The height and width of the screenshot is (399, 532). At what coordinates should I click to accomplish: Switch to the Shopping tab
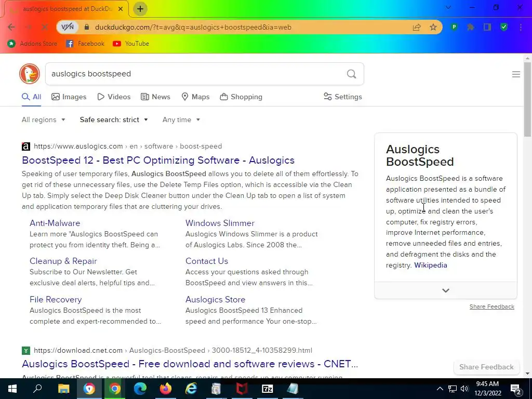[x=241, y=97]
